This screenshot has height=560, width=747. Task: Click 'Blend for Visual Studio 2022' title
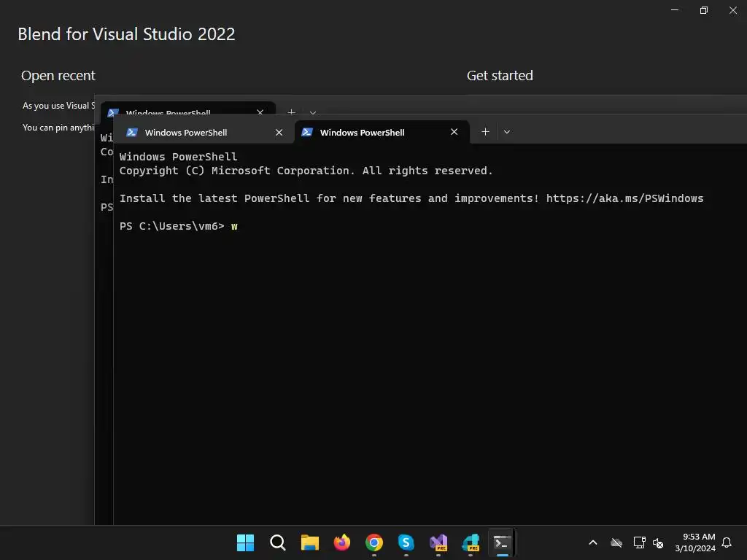tap(126, 34)
